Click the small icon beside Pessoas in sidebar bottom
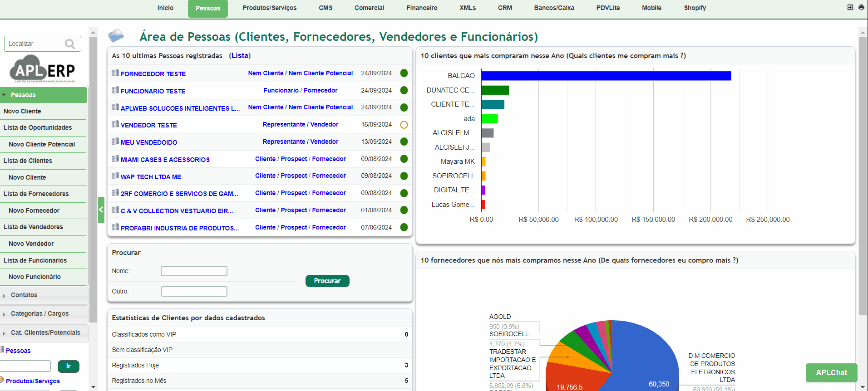868x391 pixels. click(2, 350)
